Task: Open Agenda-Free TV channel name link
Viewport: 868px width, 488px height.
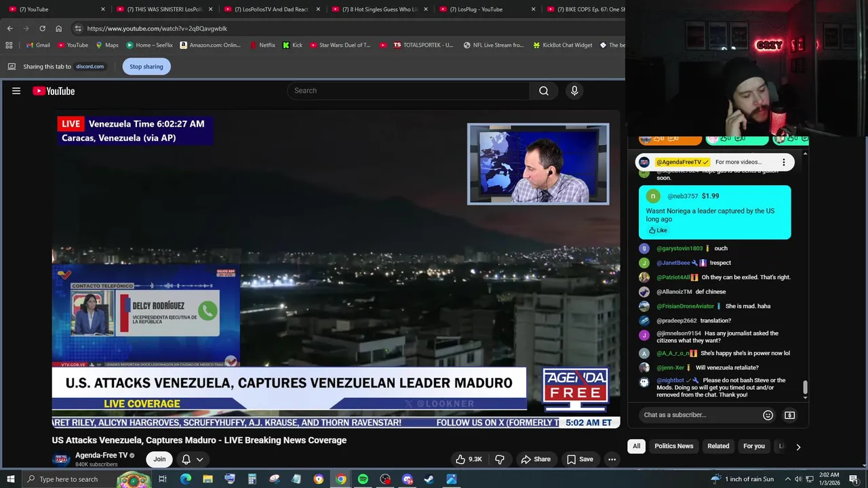Action: tap(101, 455)
